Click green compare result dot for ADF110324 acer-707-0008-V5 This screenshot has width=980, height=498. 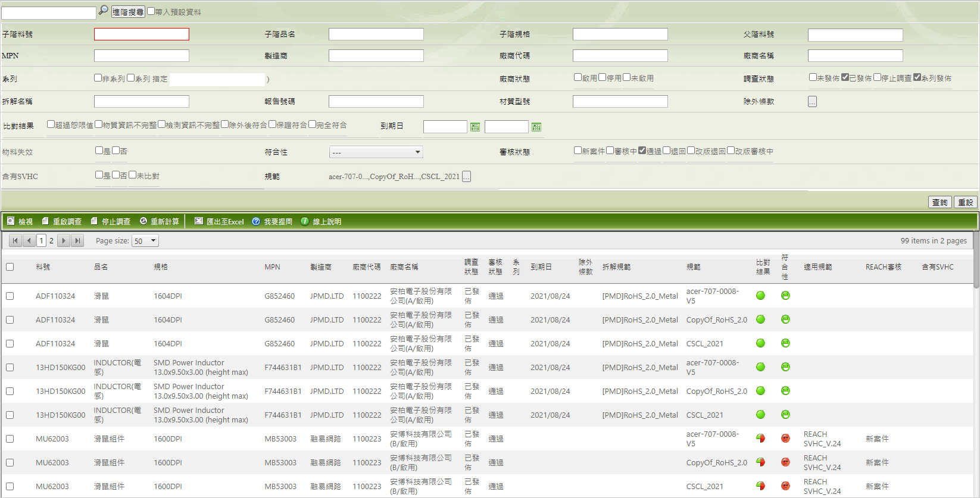tap(760, 296)
